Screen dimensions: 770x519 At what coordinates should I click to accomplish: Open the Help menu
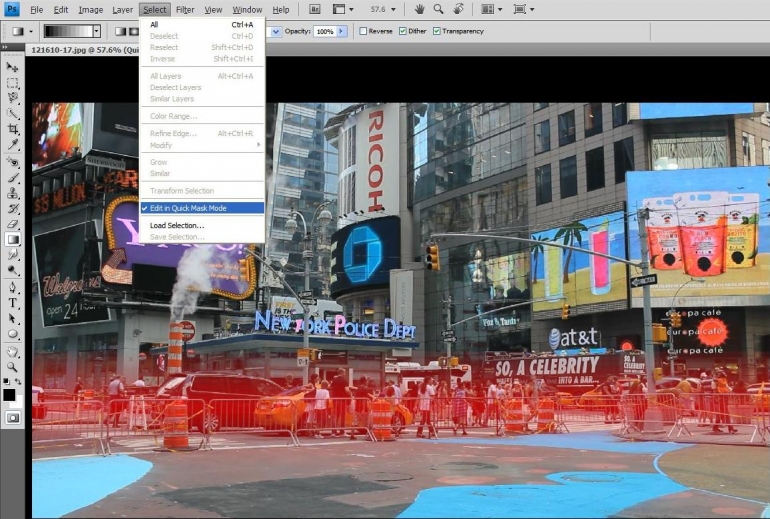pyautogui.click(x=280, y=10)
